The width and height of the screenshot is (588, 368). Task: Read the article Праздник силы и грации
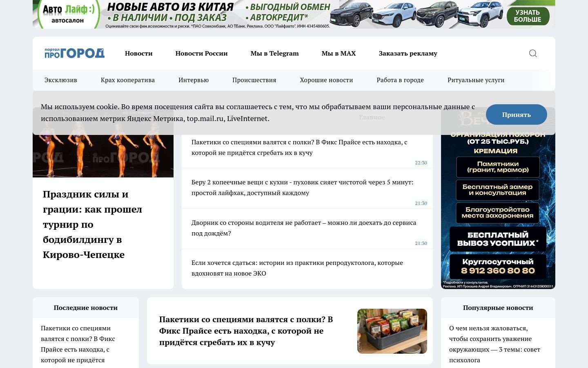pyautogui.click(x=92, y=224)
